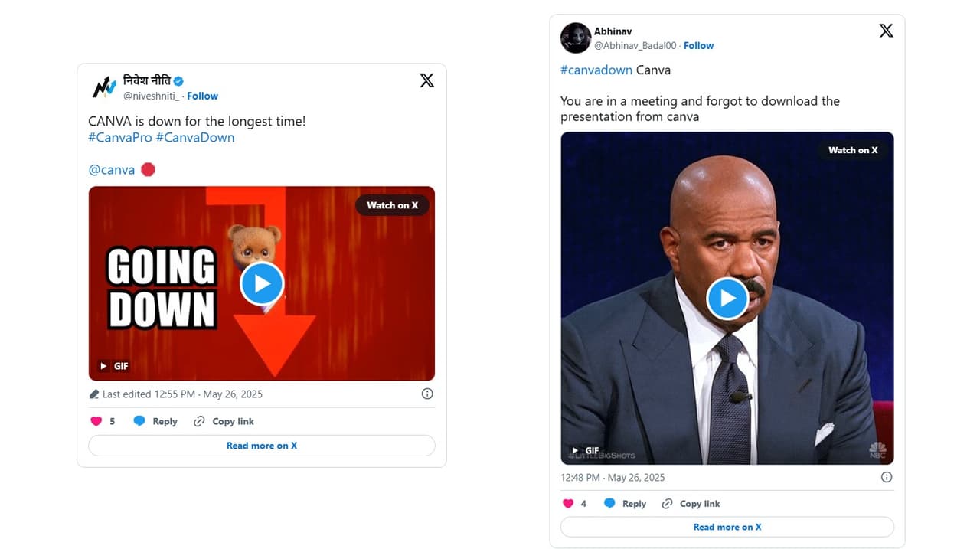The width and height of the screenshot is (980, 549).
Task: Copy link of Abhinav's tweet
Action: point(691,504)
